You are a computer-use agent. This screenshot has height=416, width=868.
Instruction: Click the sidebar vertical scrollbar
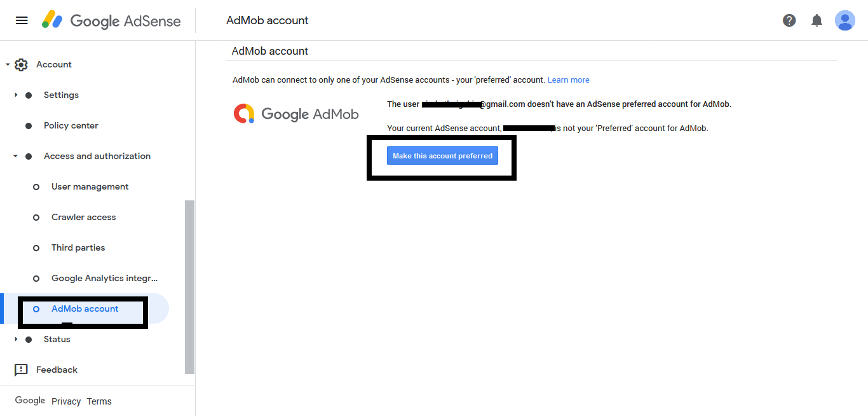[189, 286]
